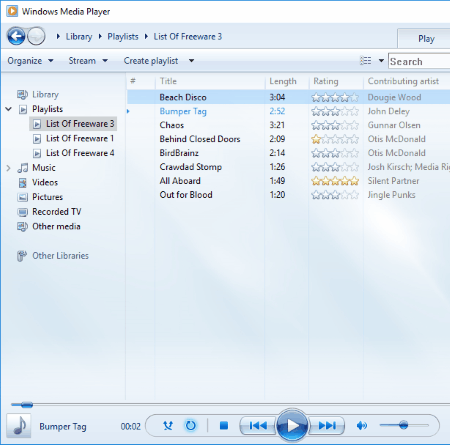Screen dimensions: 450x445
Task: Select the Chaos track
Action: 288,125
